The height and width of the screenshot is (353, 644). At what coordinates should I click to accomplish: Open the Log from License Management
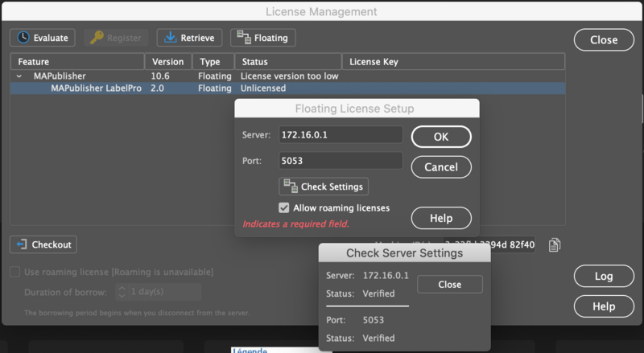pos(604,276)
